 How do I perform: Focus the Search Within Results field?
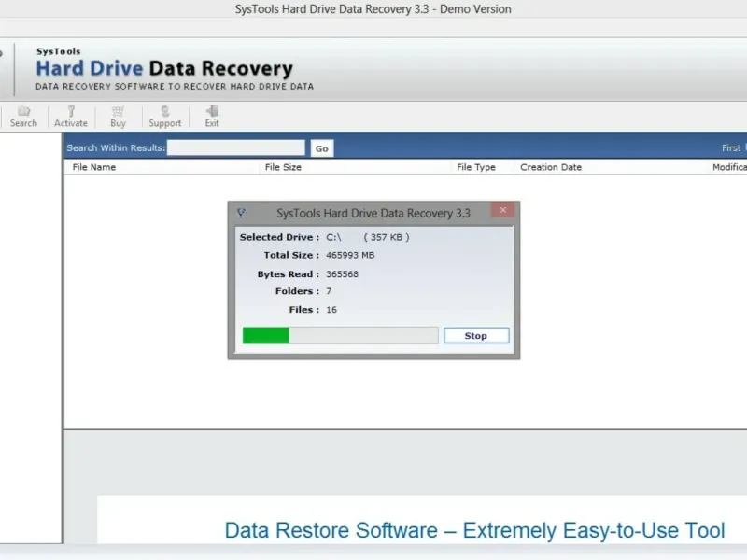coord(236,148)
